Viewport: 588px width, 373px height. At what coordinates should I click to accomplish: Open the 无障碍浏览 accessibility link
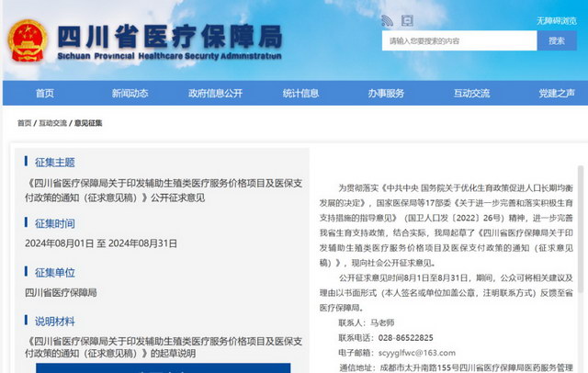point(557,20)
